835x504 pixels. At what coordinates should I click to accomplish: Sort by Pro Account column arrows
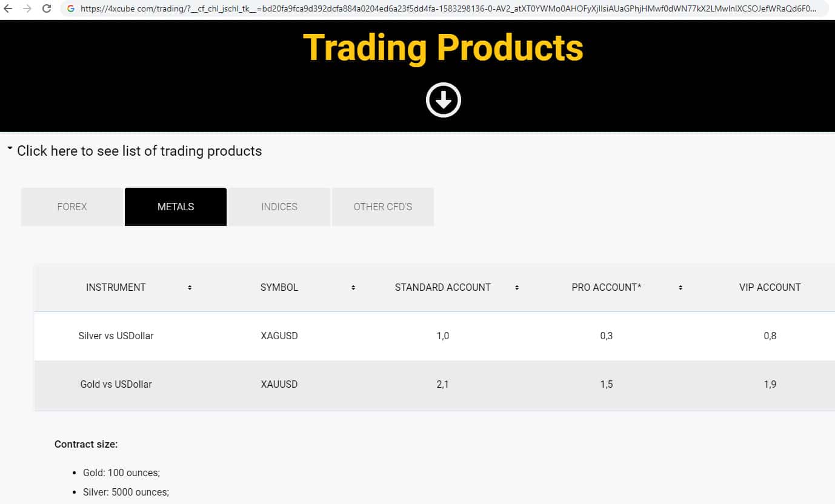[680, 288]
